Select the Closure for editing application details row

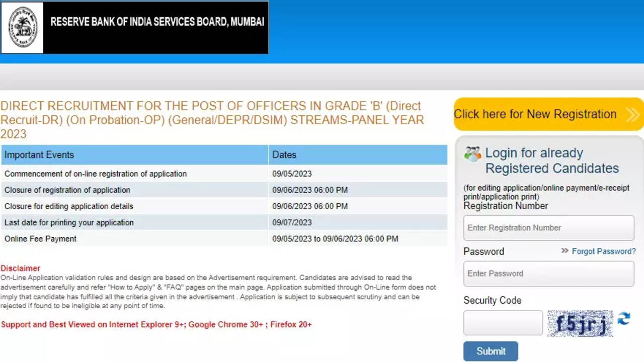click(69, 206)
